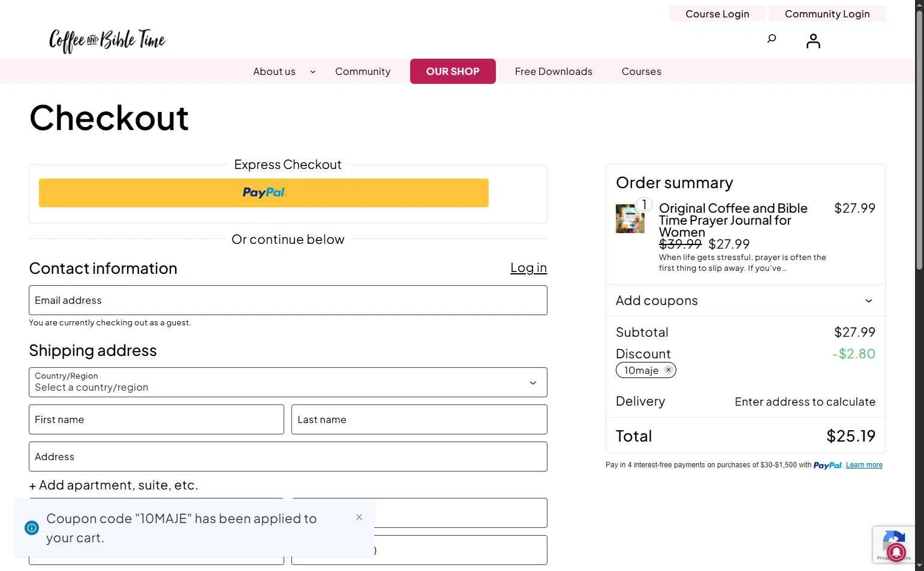This screenshot has width=924, height=571.
Task: Open the user account icon
Action: 813,41
